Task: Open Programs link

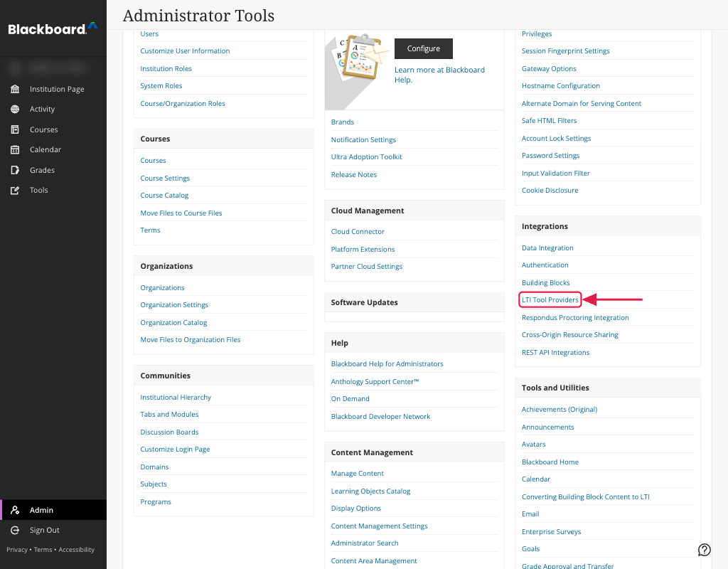Action: (x=156, y=502)
